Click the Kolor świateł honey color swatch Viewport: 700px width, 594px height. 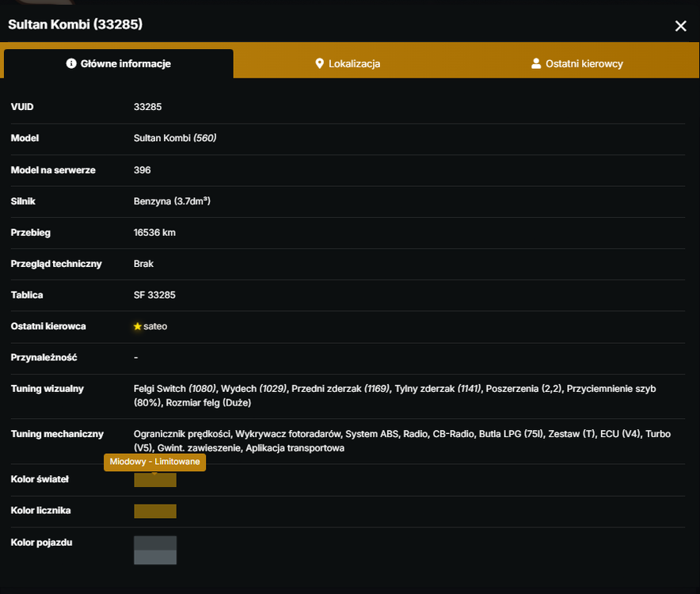155,480
